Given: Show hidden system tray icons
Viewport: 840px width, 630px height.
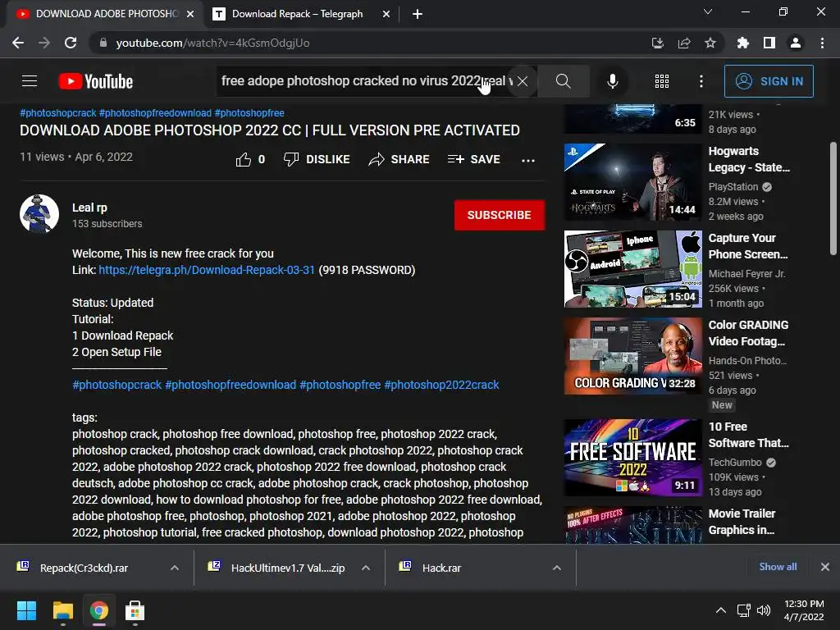Looking at the screenshot, I should pyautogui.click(x=721, y=610).
